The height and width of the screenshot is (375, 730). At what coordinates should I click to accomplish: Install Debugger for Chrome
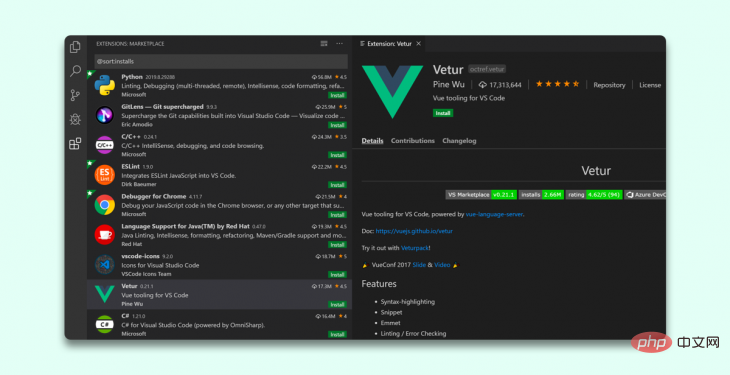tap(337, 215)
